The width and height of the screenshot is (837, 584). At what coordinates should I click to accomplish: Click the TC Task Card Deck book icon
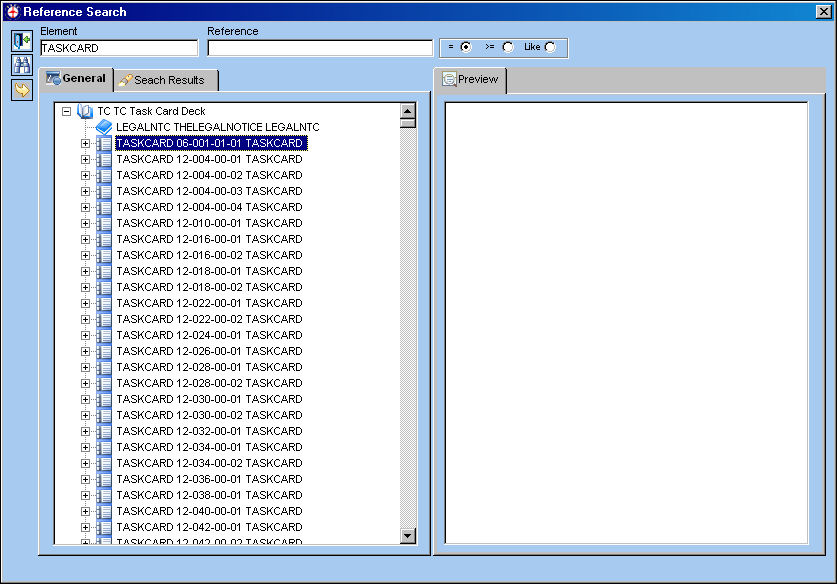click(85, 111)
